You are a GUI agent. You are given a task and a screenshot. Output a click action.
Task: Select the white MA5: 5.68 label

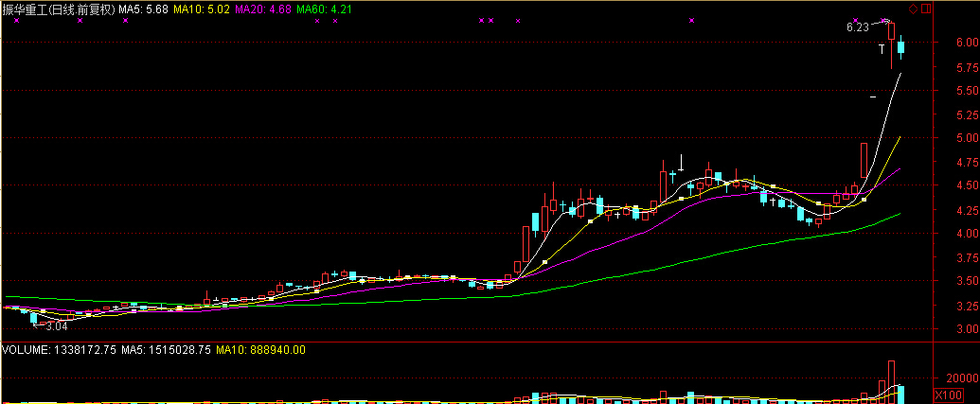144,9
